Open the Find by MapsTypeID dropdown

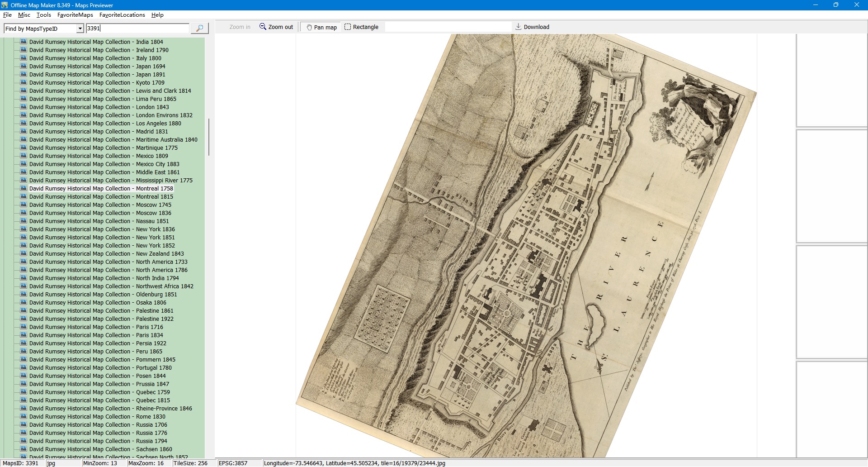(80, 29)
